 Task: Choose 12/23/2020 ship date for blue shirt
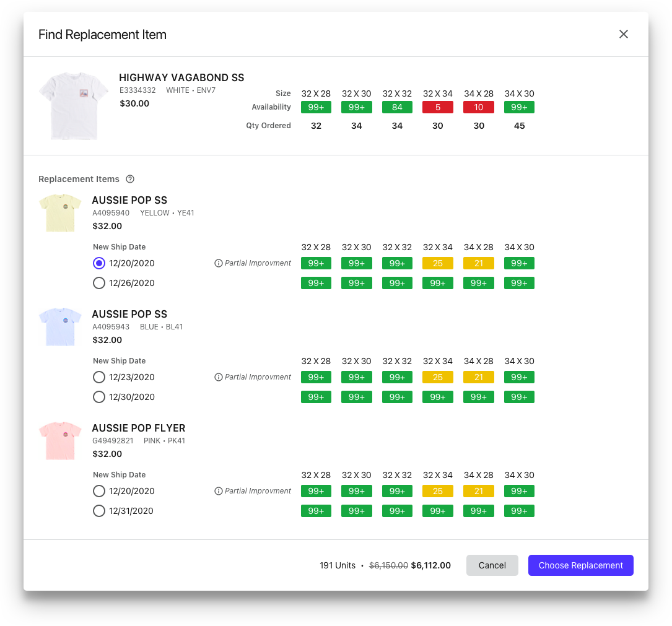99,377
